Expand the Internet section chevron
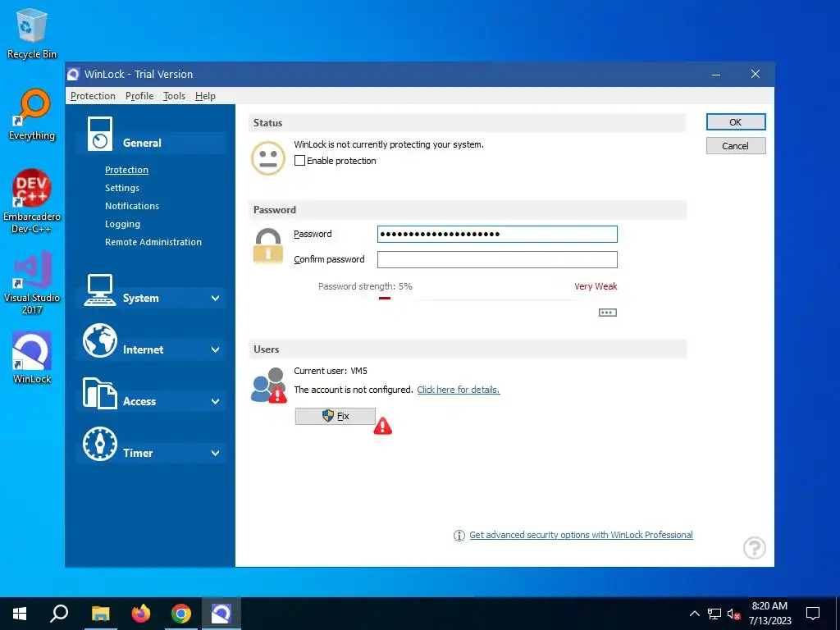The image size is (840, 630). pos(216,349)
